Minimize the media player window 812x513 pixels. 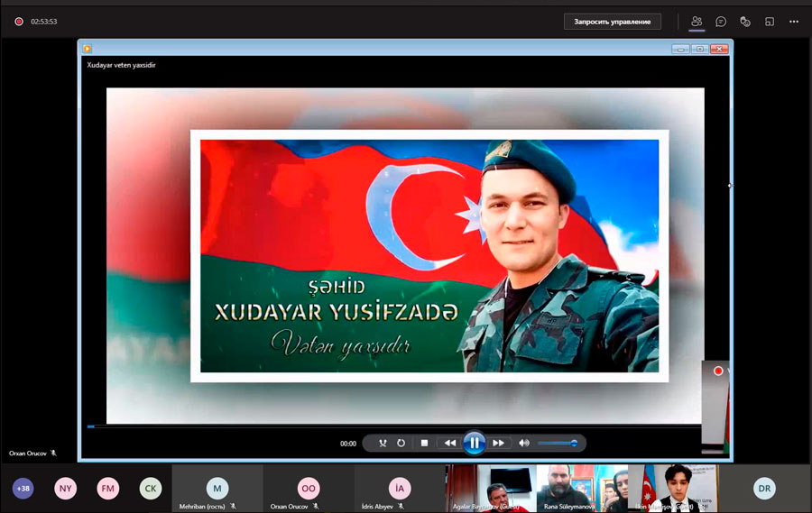coord(680,50)
